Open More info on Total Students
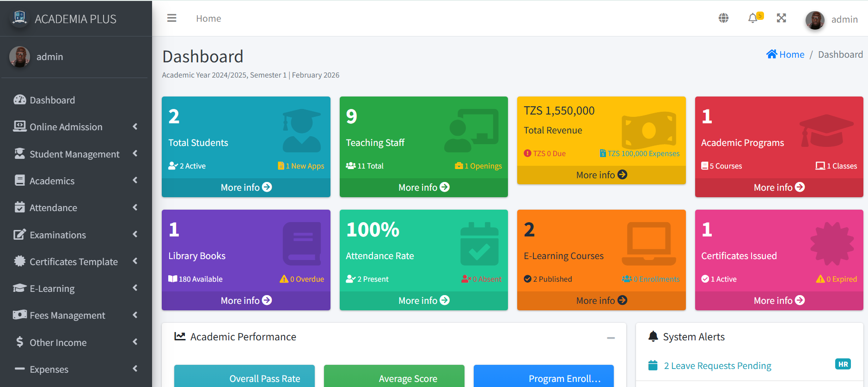This screenshot has height=387, width=868. coord(246,187)
